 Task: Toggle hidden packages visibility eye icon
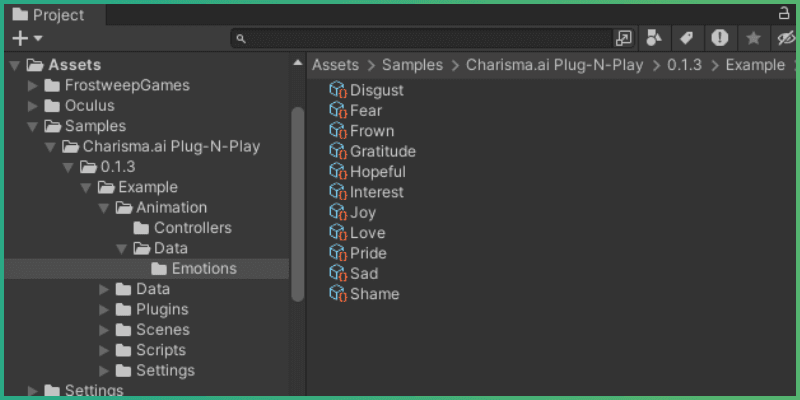(x=785, y=38)
